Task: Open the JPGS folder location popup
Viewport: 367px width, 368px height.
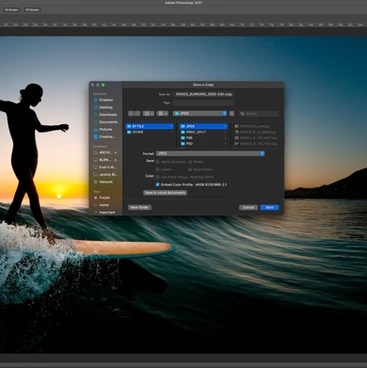Action: [200, 114]
